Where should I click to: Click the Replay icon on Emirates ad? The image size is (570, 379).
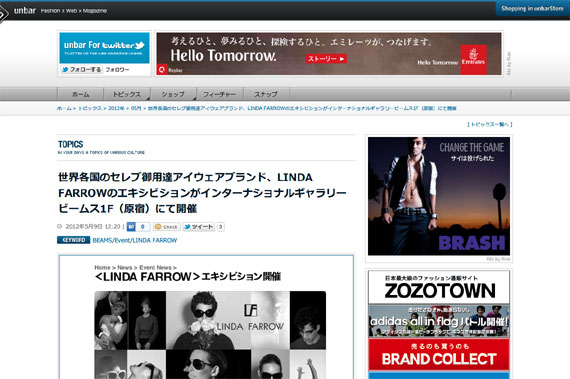click(162, 69)
